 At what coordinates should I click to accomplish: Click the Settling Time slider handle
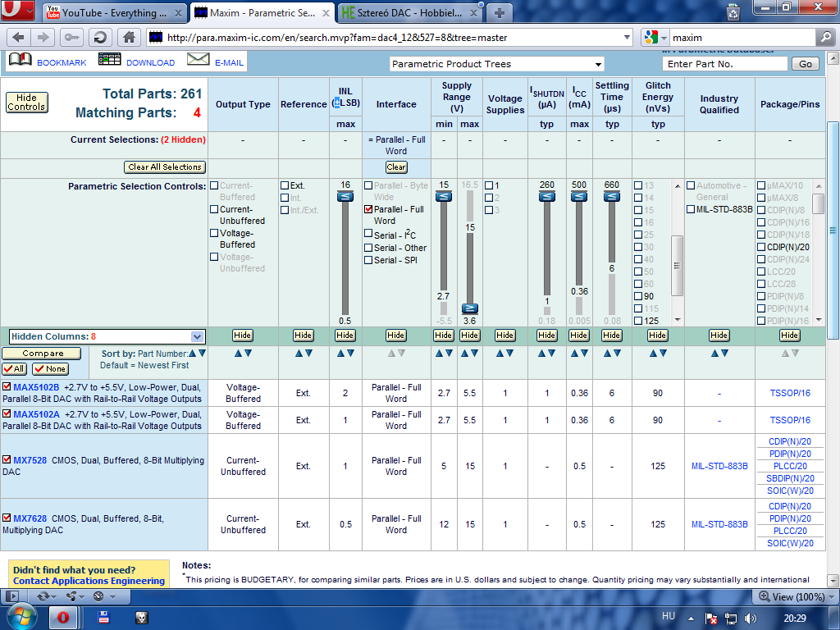tap(611, 197)
